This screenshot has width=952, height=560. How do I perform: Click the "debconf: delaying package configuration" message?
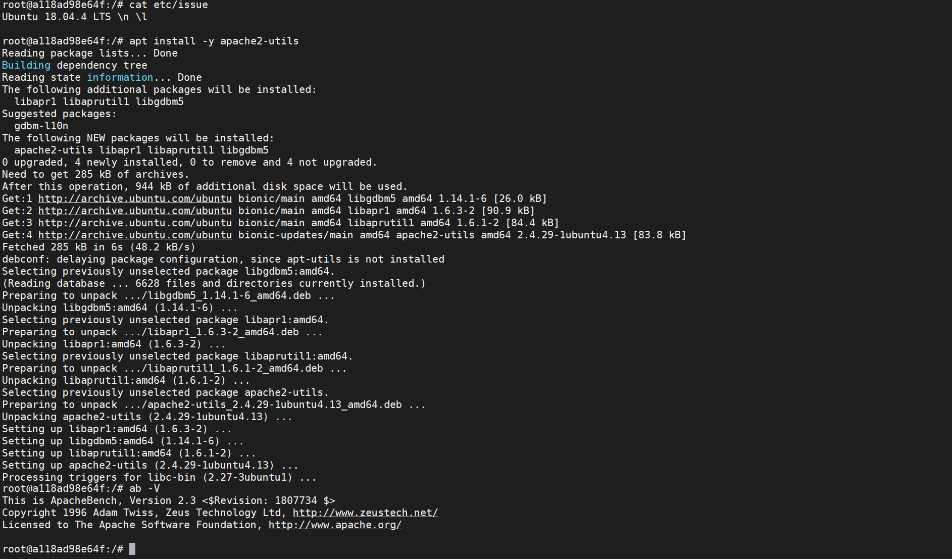pyautogui.click(x=223, y=260)
